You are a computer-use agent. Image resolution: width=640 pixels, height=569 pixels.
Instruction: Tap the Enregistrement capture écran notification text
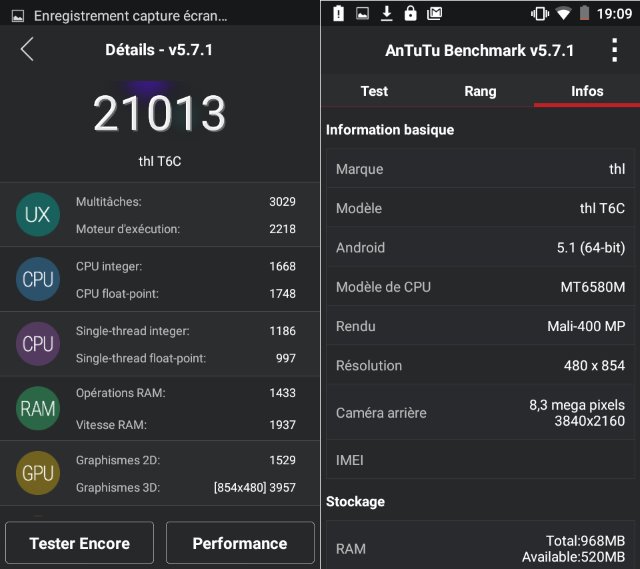(x=130, y=16)
